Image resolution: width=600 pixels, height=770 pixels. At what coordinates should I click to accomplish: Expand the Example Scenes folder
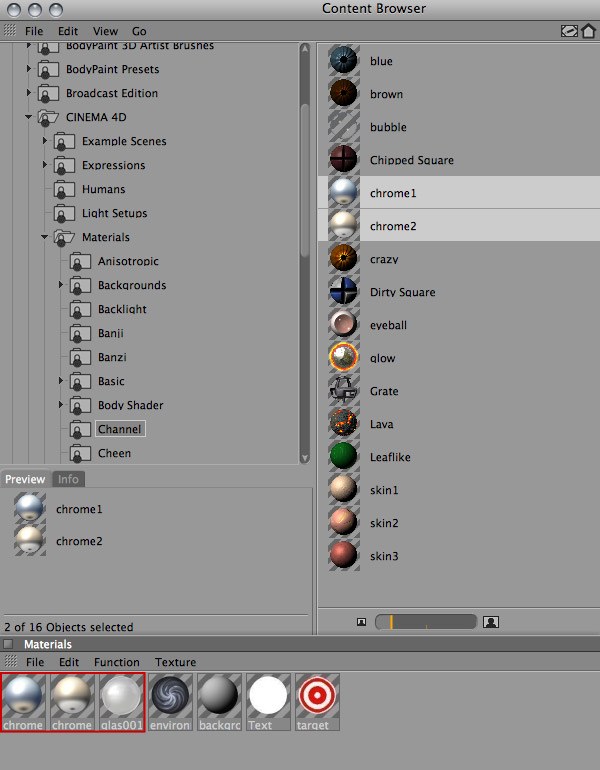44,140
